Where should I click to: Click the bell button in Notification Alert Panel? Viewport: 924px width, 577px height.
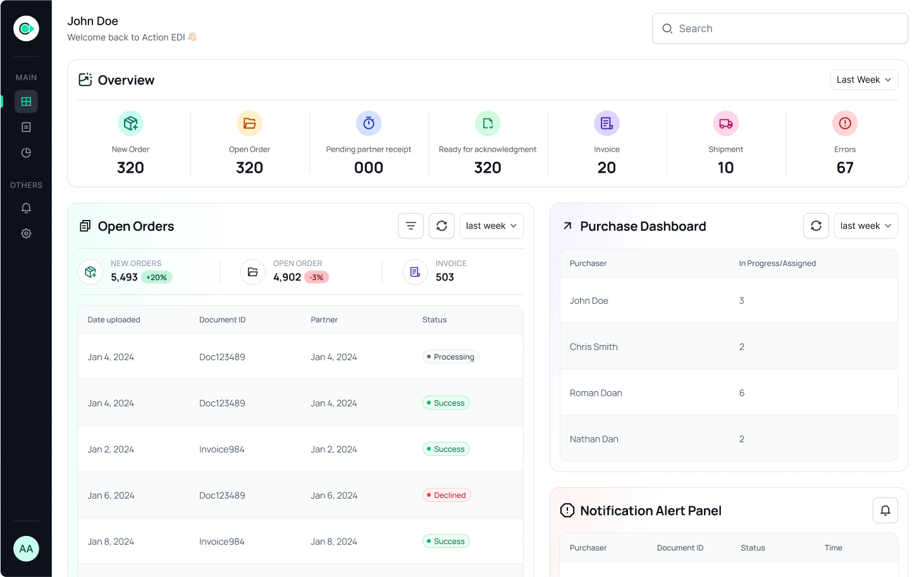tap(885, 510)
